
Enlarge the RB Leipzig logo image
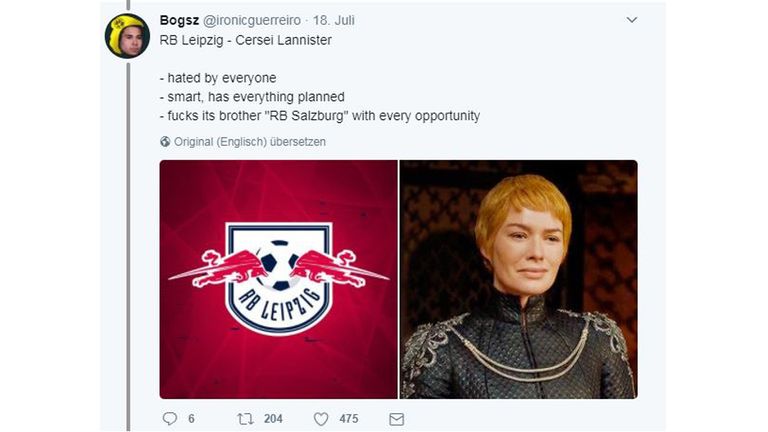(x=278, y=279)
